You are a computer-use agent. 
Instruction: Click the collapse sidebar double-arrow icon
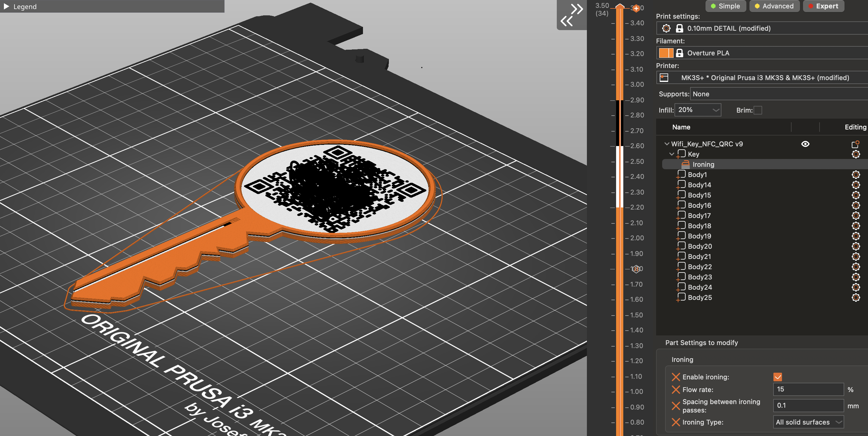tap(572, 15)
